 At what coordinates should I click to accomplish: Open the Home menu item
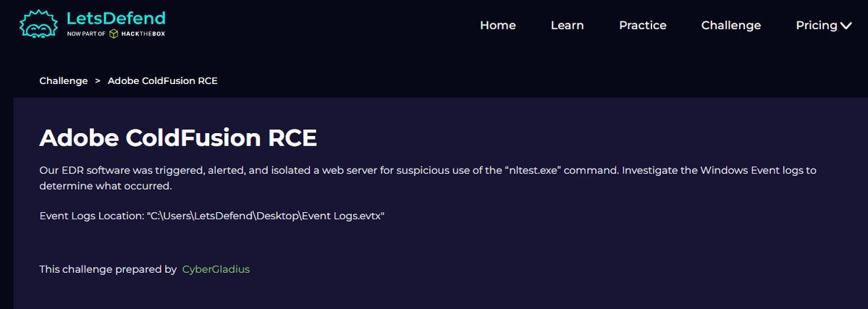pos(497,25)
